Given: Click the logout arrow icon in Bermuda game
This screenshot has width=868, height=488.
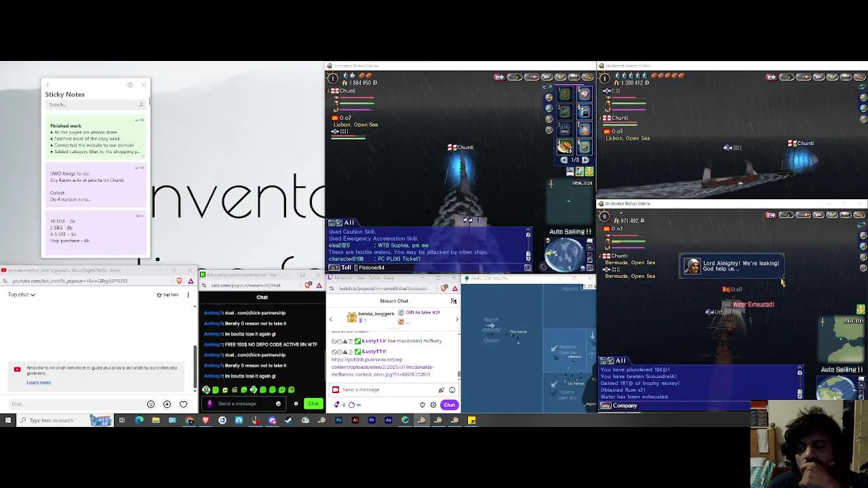Looking at the screenshot, I should 771,216.
